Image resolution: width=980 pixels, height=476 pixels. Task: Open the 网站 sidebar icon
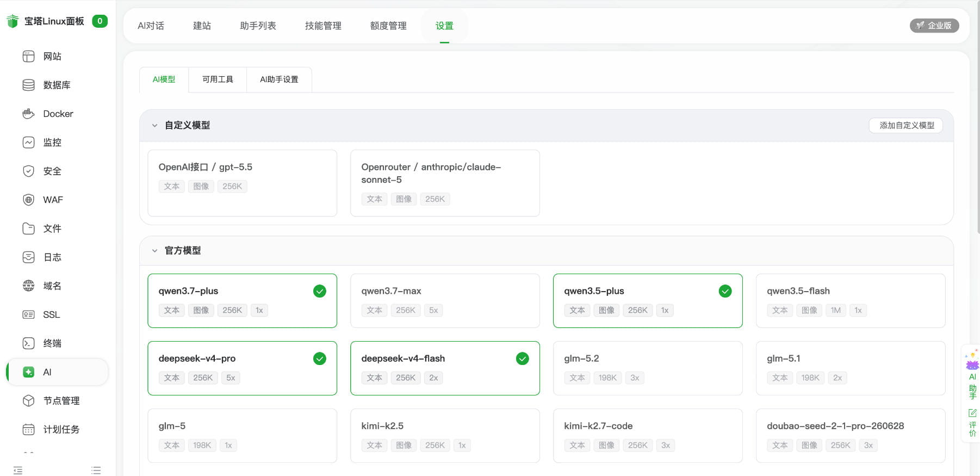(x=28, y=57)
